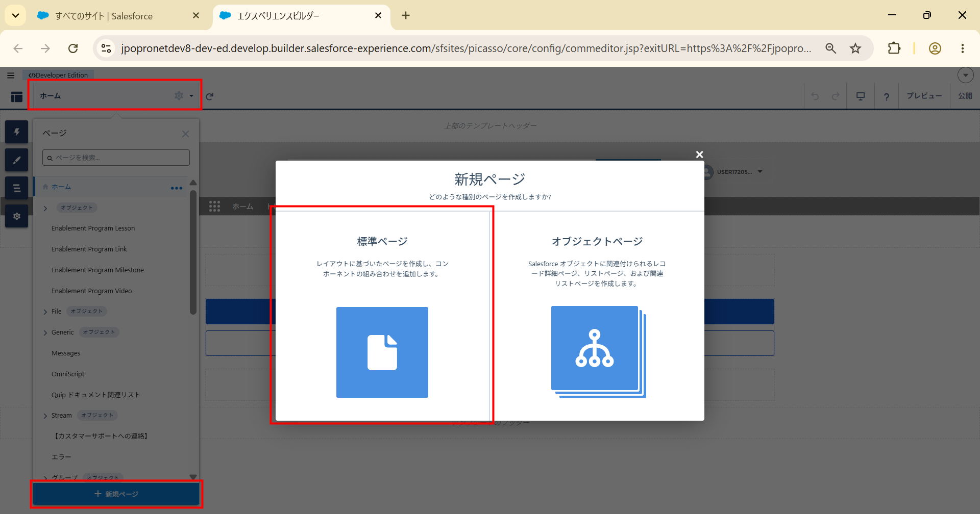Refresh the page canvas with reload icon
980x514 pixels.
[x=209, y=96]
